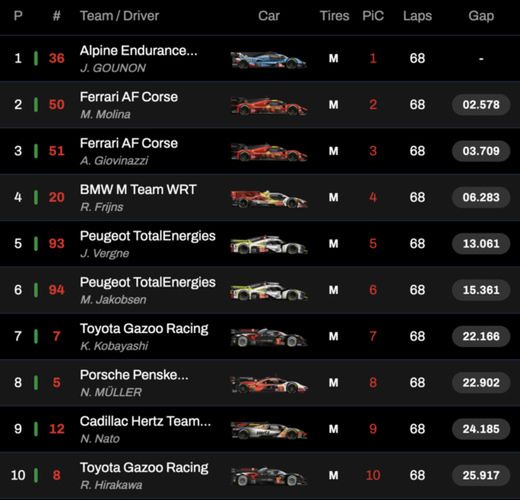Image resolution: width=520 pixels, height=500 pixels.
Task: Click the 25.917 gap badge
Action: [481, 475]
